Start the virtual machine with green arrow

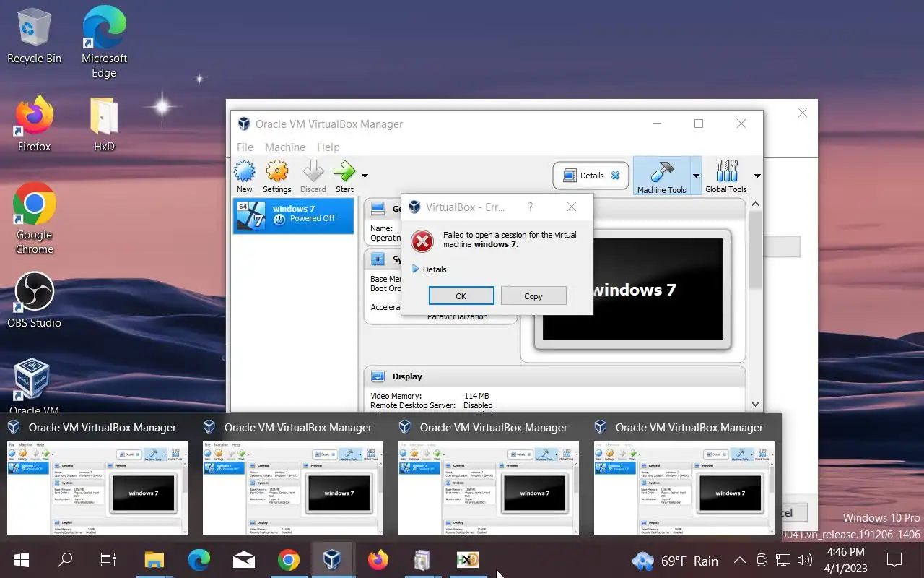[344, 177]
